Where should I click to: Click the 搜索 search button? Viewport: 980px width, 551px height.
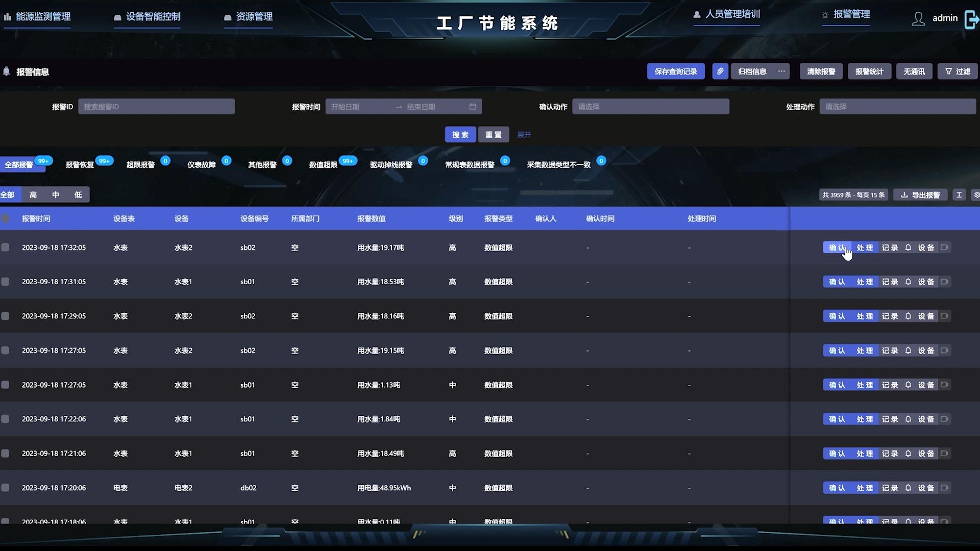tap(460, 135)
